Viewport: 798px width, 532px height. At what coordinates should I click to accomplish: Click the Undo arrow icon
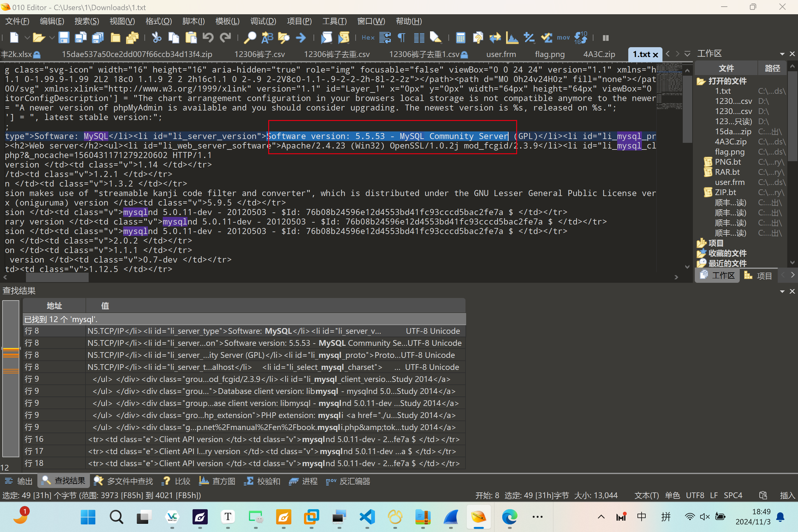point(208,38)
